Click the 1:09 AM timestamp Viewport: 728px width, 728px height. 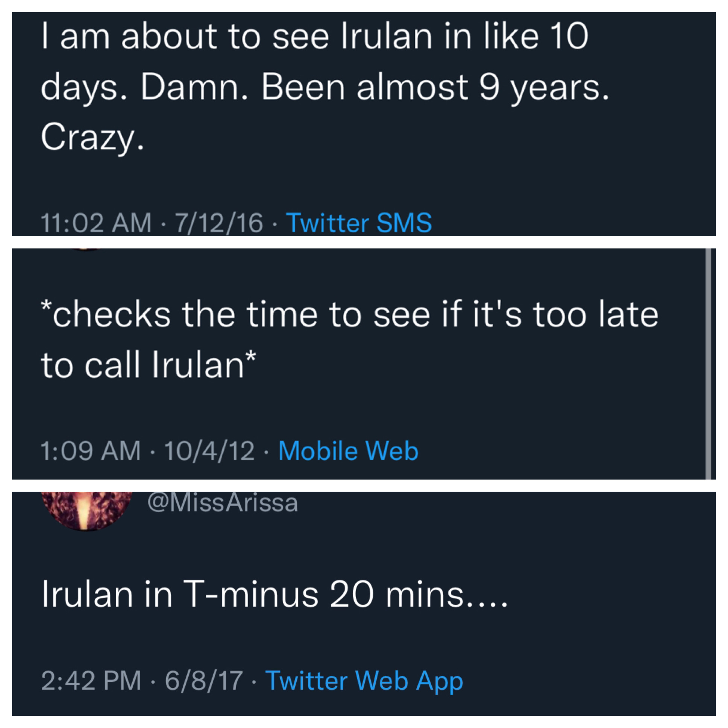(90, 450)
